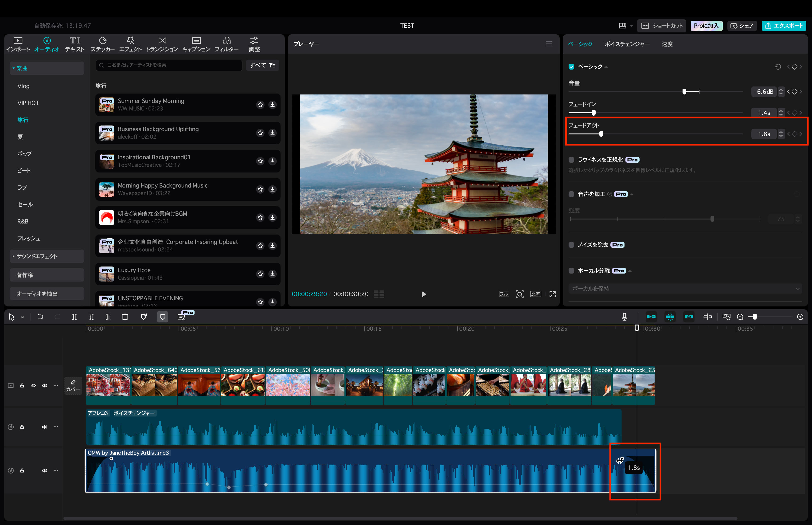Collapse the Basic section arrow

click(x=606, y=67)
